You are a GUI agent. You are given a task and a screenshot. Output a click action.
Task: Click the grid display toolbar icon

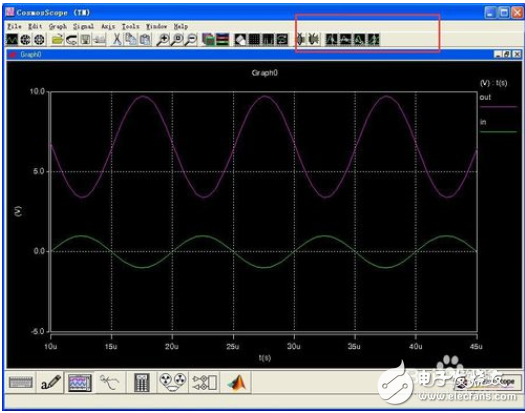(x=254, y=40)
